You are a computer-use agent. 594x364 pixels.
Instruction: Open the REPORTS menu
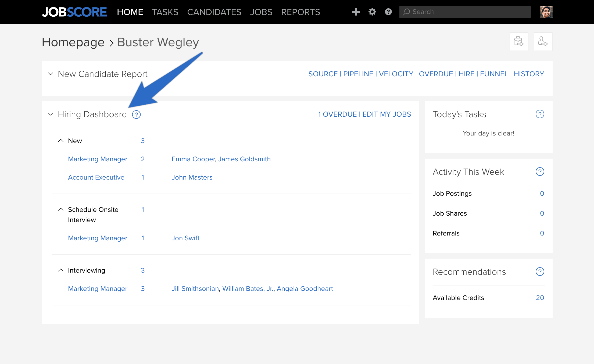coord(300,12)
